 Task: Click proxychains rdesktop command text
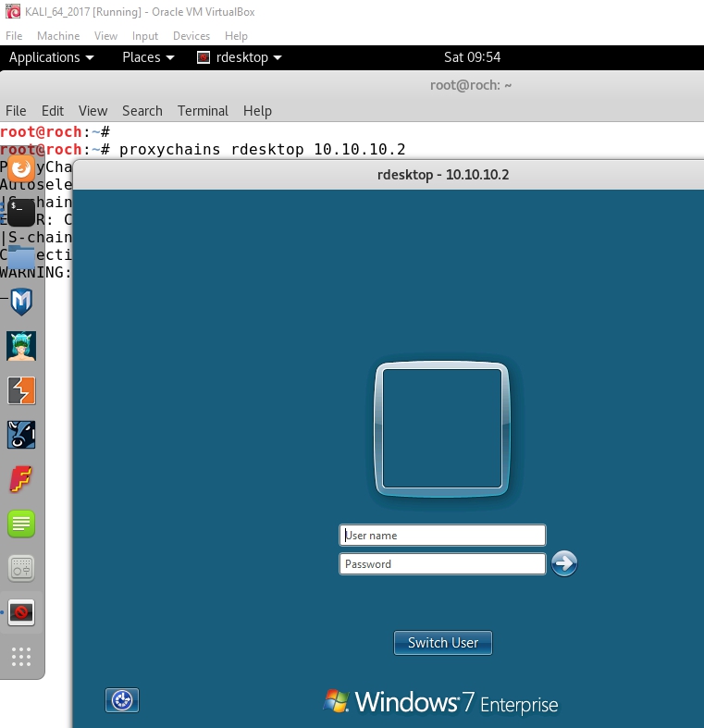(x=263, y=150)
